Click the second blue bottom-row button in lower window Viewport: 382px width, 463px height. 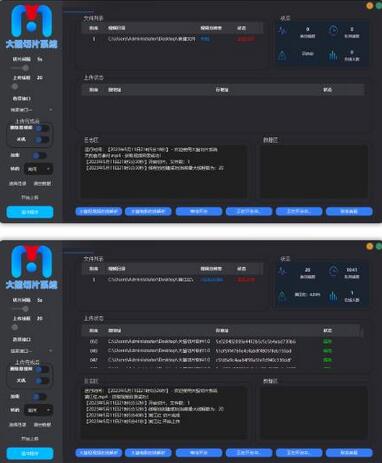pos(149,452)
